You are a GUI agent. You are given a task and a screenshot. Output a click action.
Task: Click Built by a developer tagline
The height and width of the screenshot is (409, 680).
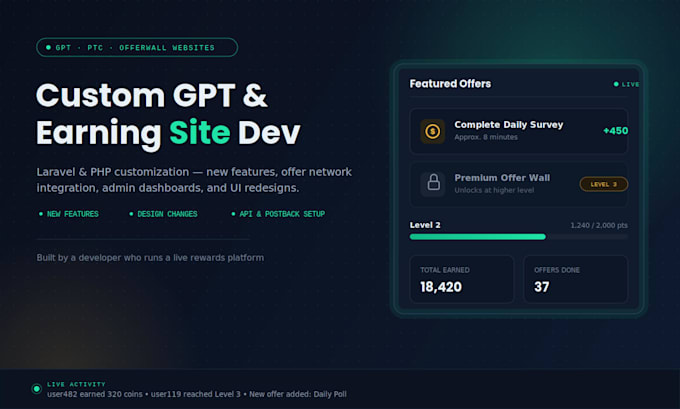tap(150, 258)
